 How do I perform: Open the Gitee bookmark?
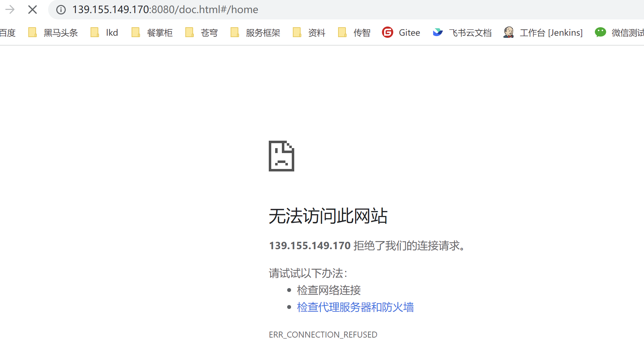401,33
